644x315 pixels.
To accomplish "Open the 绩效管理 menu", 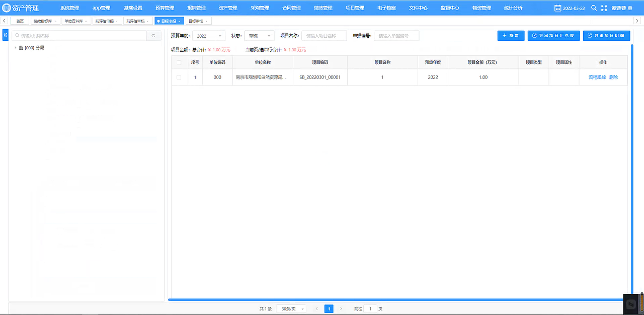I will [x=323, y=8].
